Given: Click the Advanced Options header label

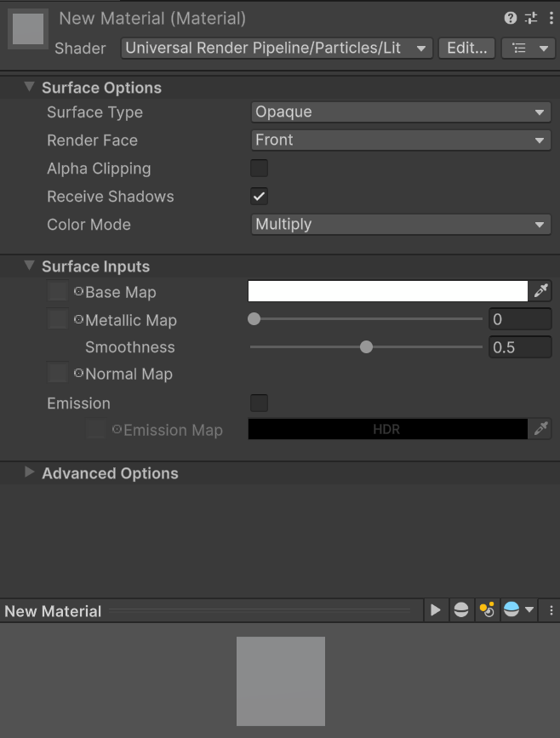Looking at the screenshot, I should tap(110, 473).
